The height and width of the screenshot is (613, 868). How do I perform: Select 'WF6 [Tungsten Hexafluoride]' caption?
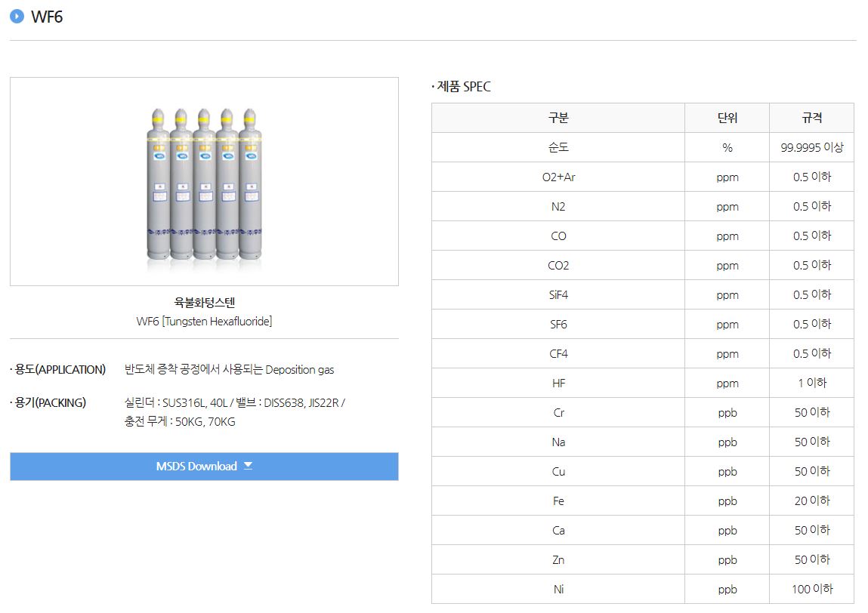point(204,322)
